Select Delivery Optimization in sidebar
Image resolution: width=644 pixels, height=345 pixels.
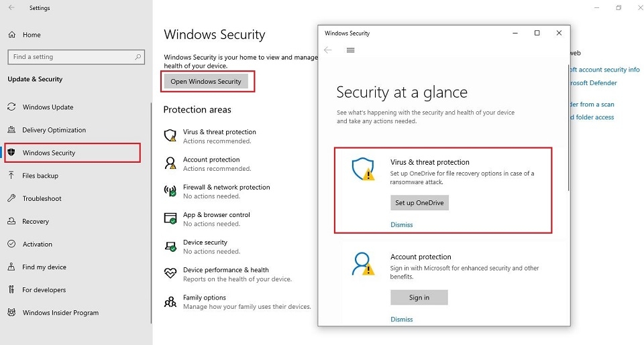(54, 130)
